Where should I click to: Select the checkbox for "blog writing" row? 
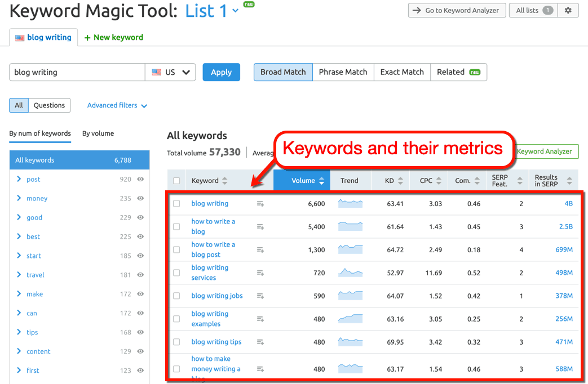pyautogui.click(x=176, y=203)
